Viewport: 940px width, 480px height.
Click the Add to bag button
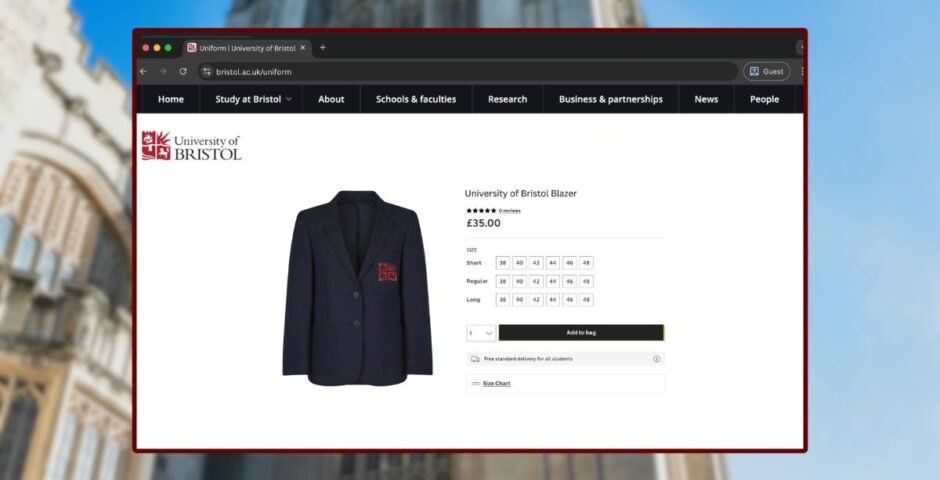582,333
